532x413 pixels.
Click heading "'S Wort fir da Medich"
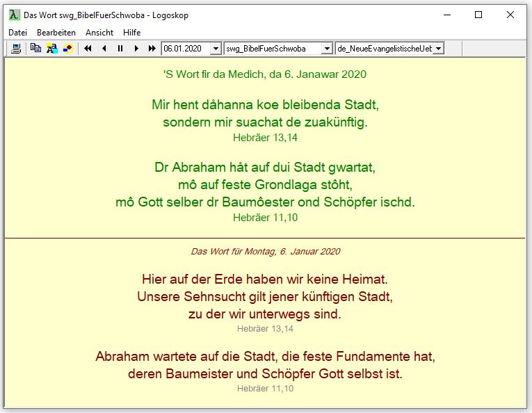click(x=214, y=74)
